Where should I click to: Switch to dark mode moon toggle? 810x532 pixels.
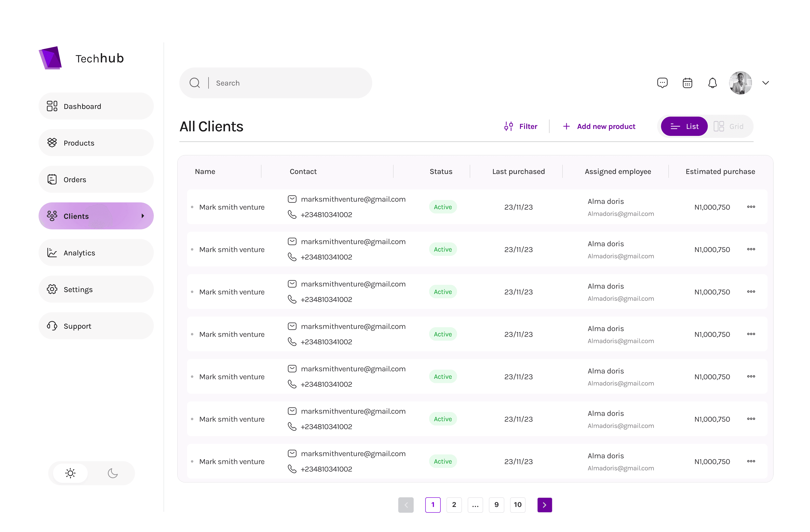tap(113, 473)
